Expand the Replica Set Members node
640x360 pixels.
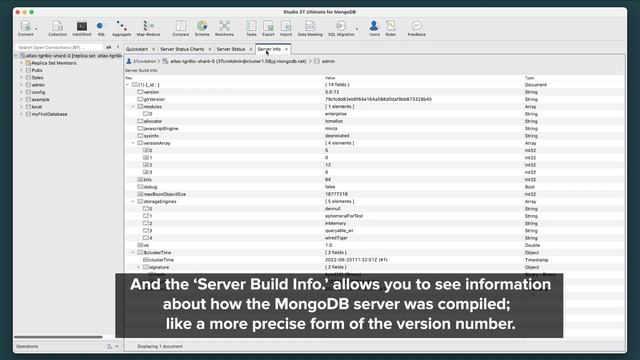click(21, 63)
